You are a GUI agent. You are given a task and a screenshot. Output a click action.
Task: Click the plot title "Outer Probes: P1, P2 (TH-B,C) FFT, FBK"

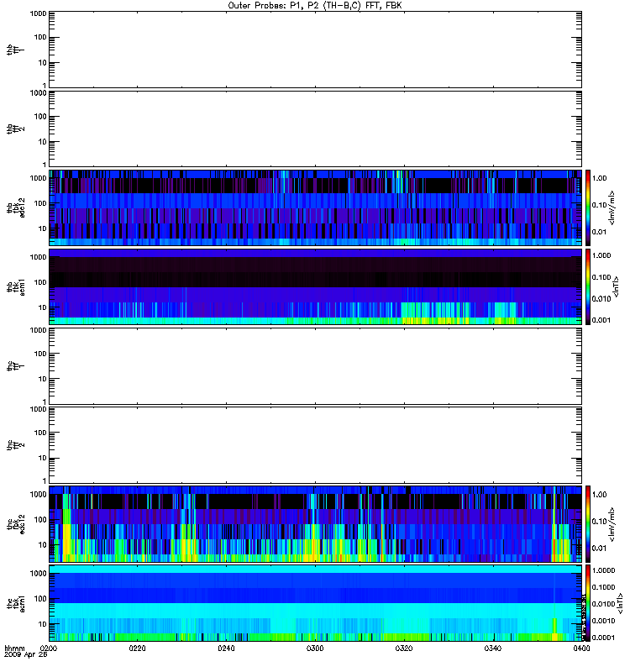(315, 6)
